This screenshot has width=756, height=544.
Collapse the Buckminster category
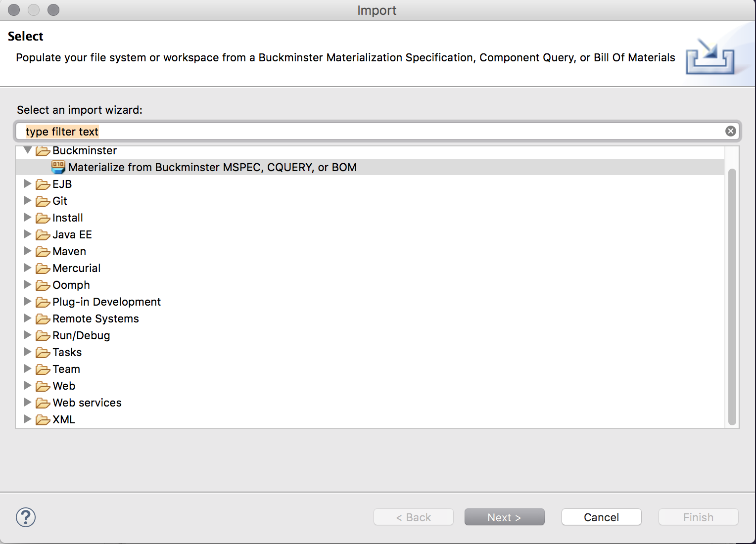click(28, 150)
